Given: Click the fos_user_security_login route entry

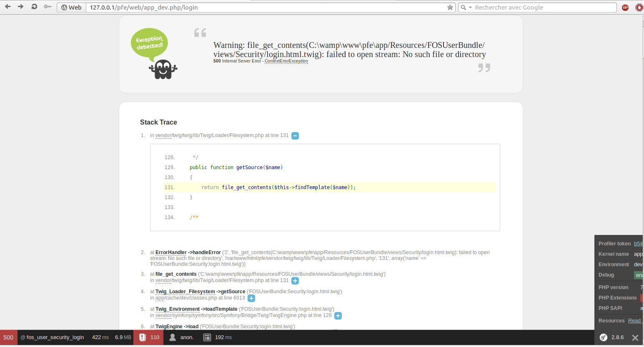Looking at the screenshot, I should [52, 337].
